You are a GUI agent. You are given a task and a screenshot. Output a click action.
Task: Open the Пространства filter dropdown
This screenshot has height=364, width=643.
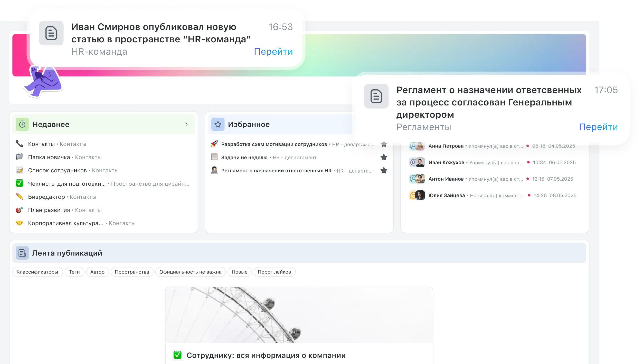tap(132, 272)
